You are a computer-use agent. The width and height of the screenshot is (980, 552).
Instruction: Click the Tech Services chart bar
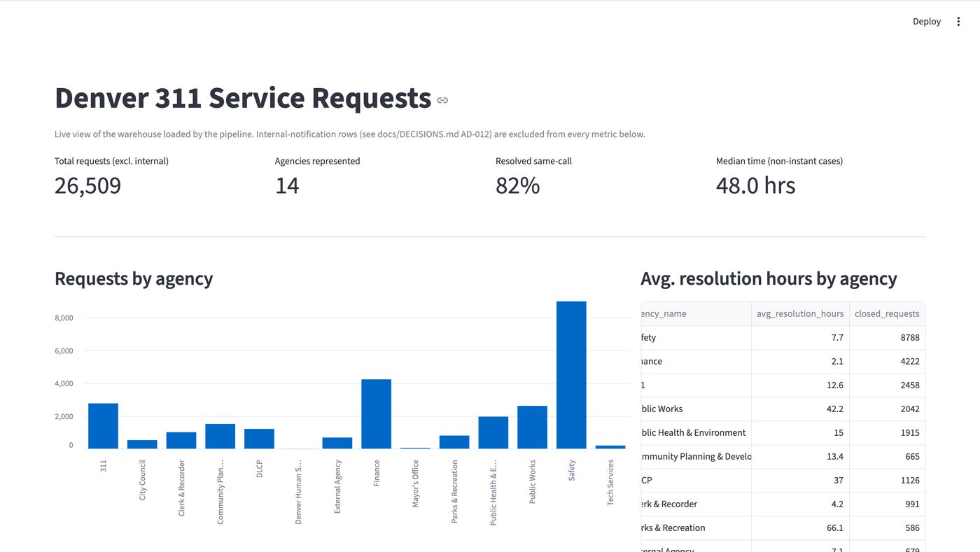pos(610,447)
